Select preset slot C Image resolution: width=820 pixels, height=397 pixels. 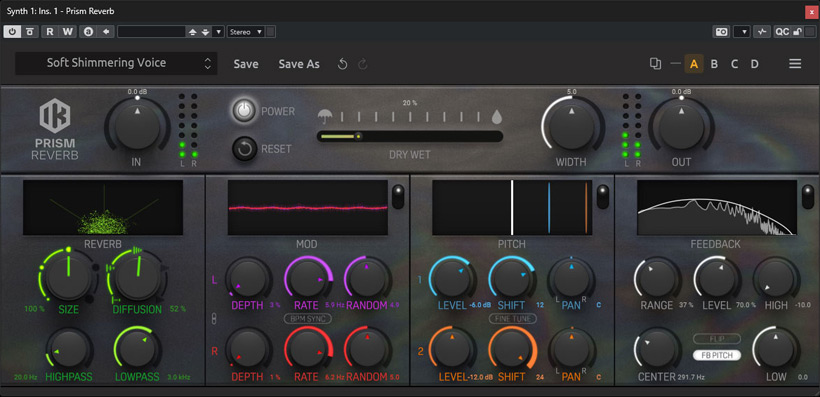click(x=734, y=64)
